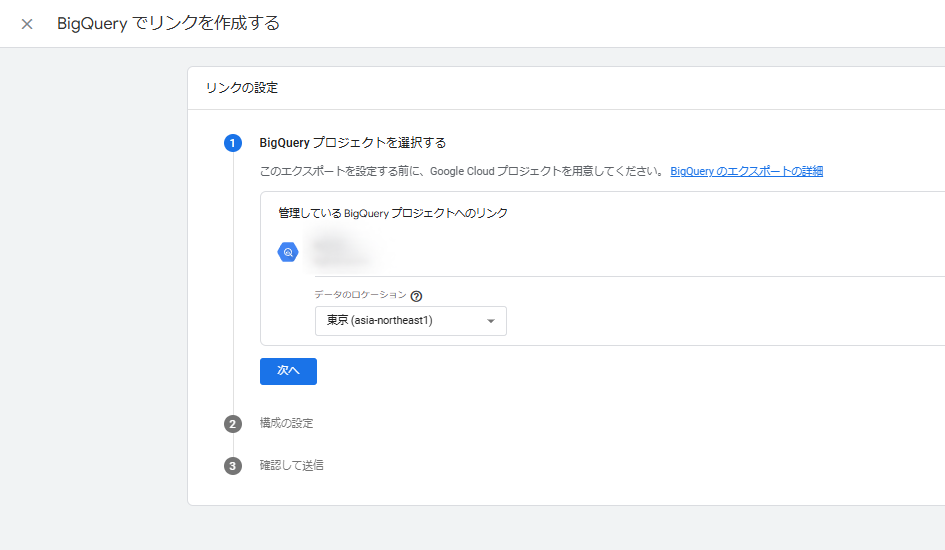Click 管理している BigQuery プロジェクトへのリンク text
Image resolution: width=945 pixels, height=550 pixels.
click(393, 213)
